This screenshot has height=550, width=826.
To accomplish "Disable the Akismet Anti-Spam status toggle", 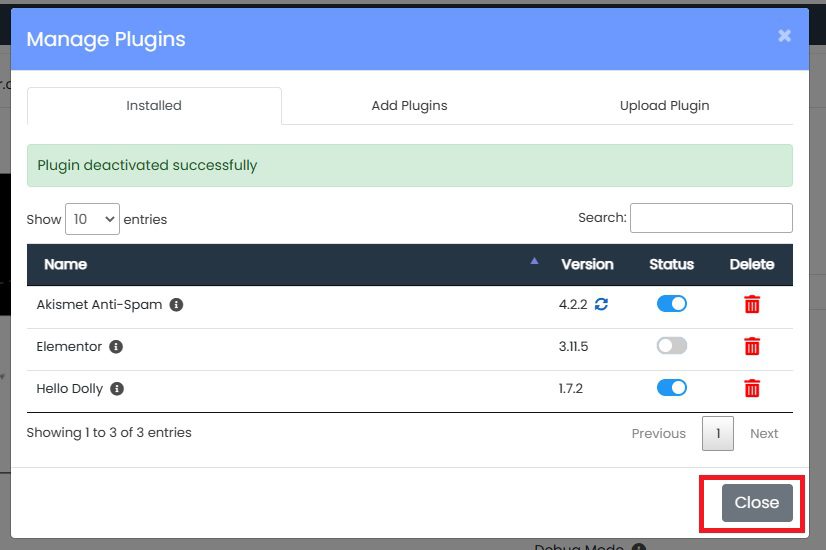I will pos(672,303).
